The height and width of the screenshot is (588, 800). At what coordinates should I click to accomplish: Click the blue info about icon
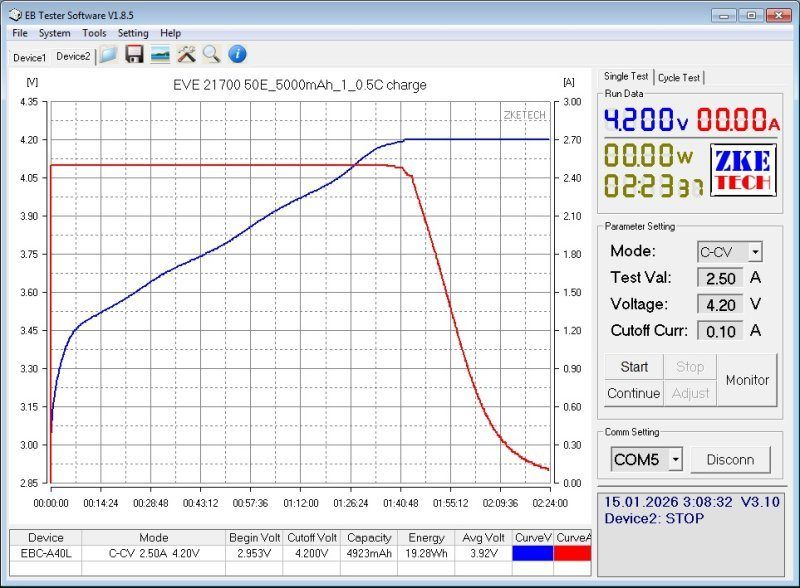pyautogui.click(x=237, y=54)
